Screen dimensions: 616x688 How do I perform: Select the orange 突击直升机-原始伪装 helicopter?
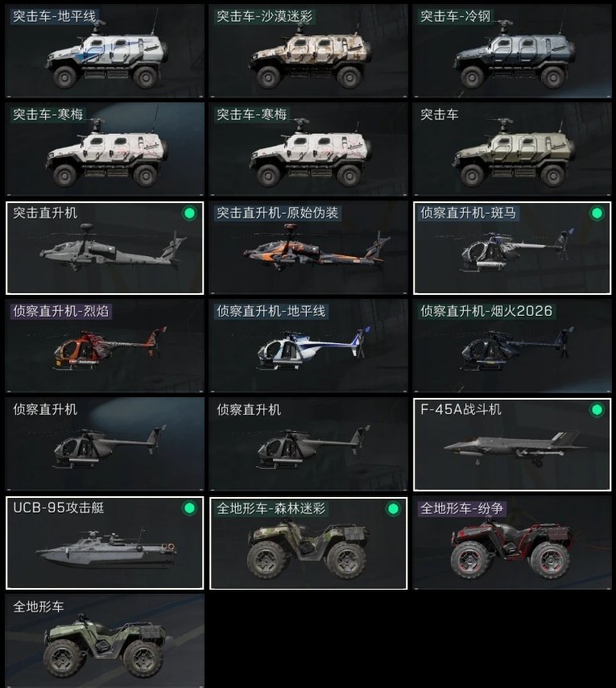coord(308,248)
